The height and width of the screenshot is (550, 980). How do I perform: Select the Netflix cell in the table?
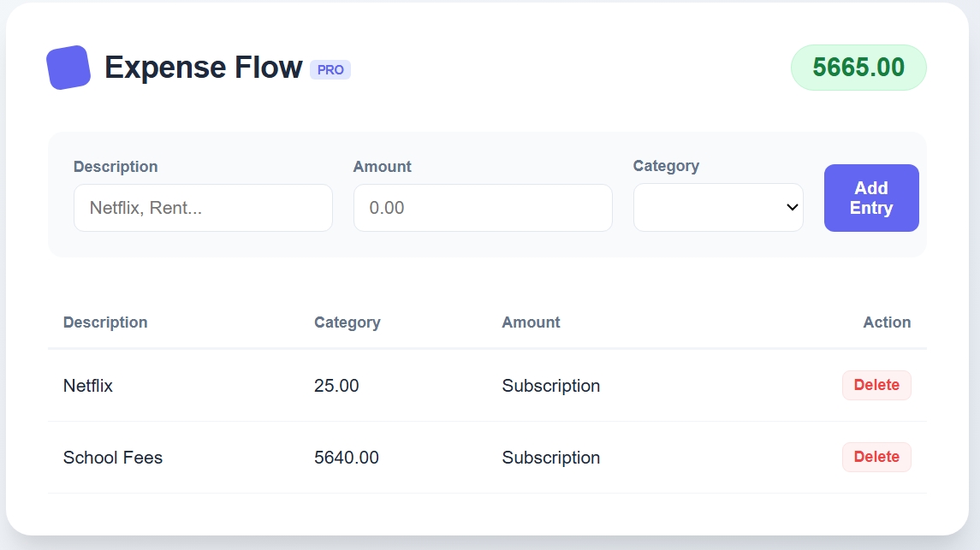88,386
